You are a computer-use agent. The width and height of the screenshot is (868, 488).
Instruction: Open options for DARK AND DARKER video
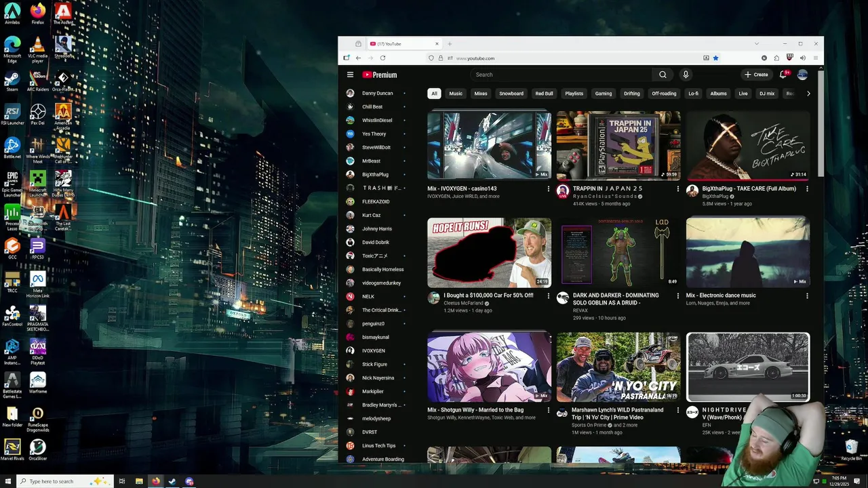678,296
